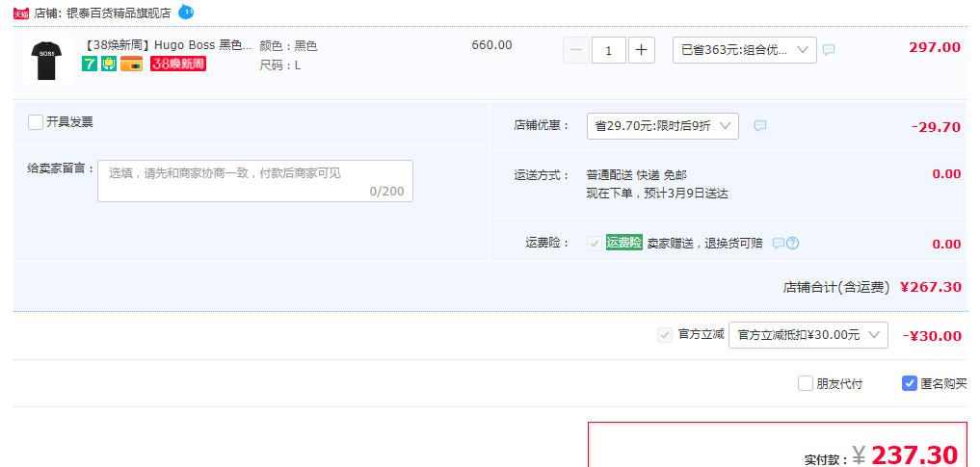
Task: Click the 普通配送 快递 免邮 shipping text
Action: [636, 175]
